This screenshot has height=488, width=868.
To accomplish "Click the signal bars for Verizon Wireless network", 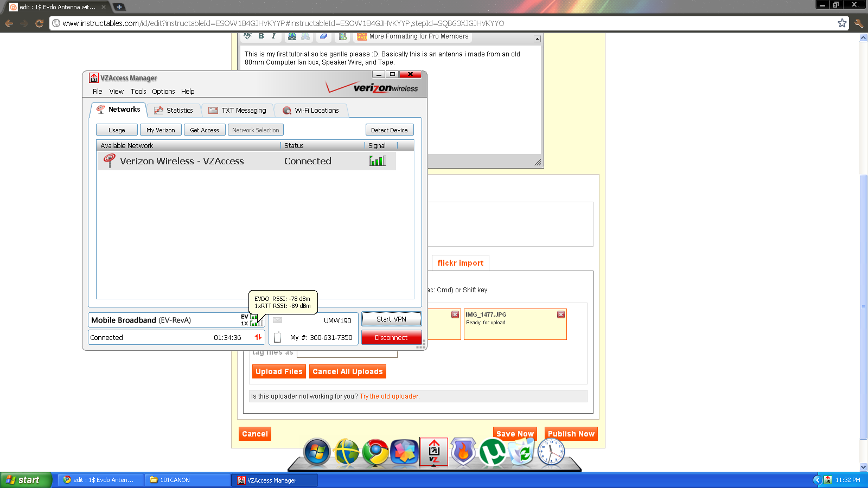I will click(x=378, y=160).
